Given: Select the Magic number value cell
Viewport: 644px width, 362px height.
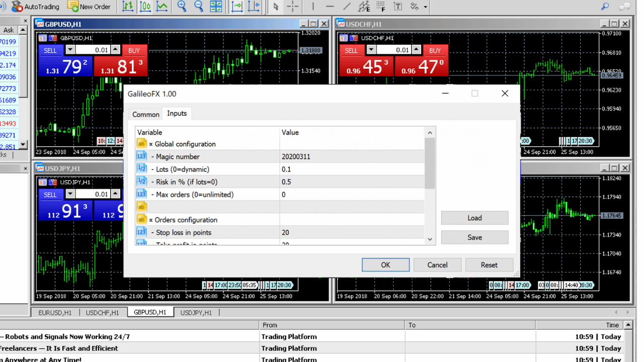Looking at the screenshot, I should point(352,156).
